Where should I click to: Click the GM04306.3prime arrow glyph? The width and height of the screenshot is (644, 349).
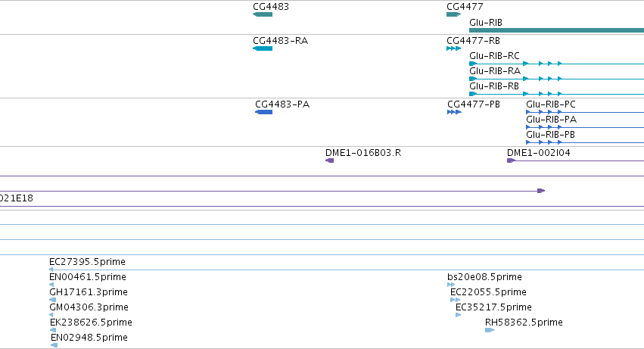tap(51, 315)
